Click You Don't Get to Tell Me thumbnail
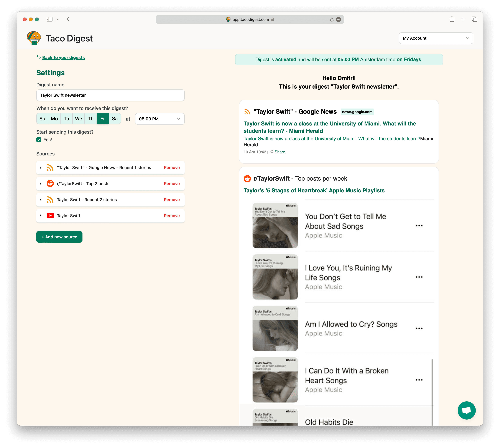The height and width of the screenshot is (448, 500). (275, 226)
